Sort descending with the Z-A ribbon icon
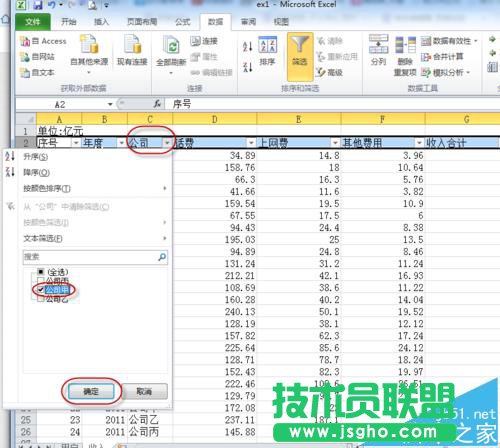Image resolution: width=500 pixels, height=448 pixels. point(248,67)
